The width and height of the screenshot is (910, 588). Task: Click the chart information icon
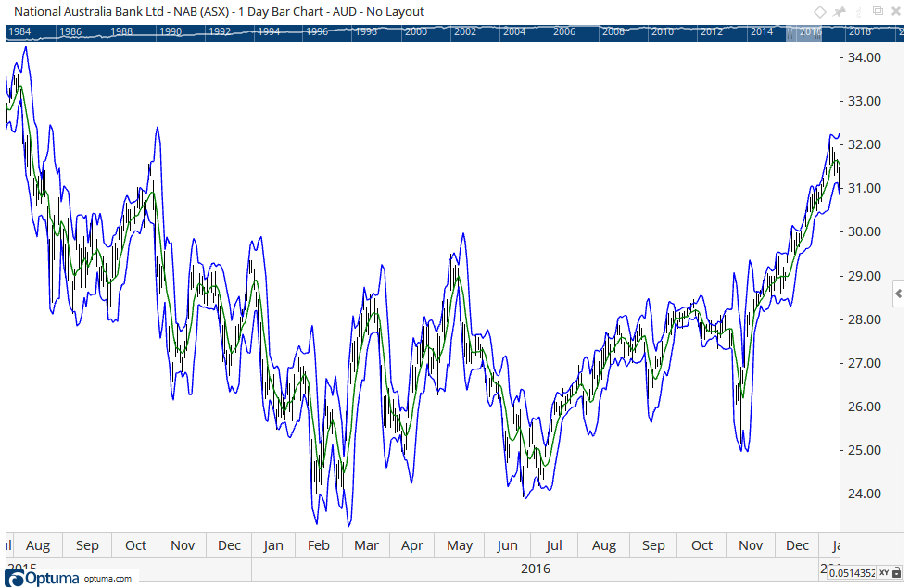[859, 12]
